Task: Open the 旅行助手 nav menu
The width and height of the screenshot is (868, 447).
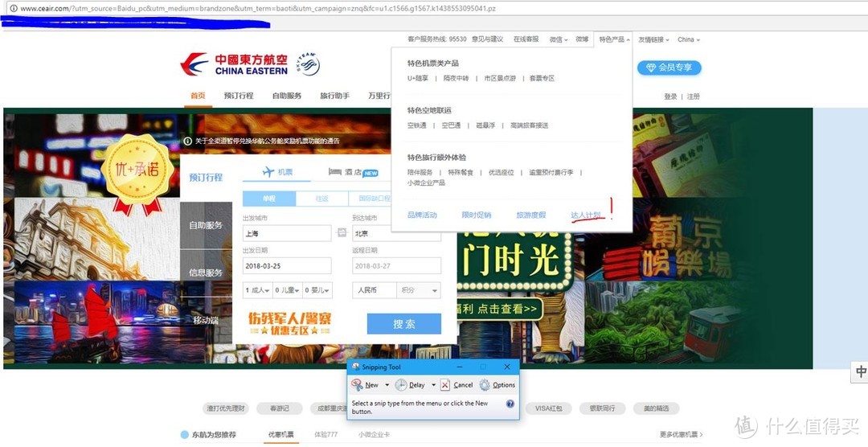Action: tap(335, 96)
